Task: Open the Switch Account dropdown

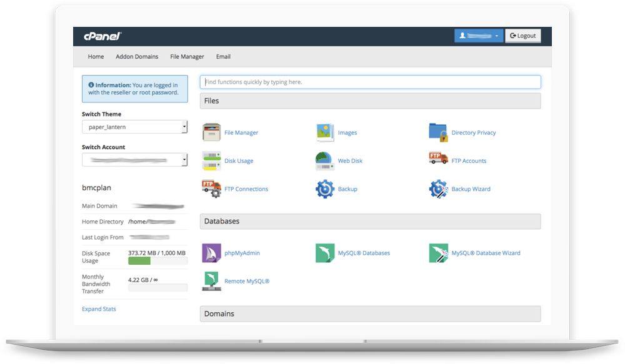Action: (x=135, y=160)
